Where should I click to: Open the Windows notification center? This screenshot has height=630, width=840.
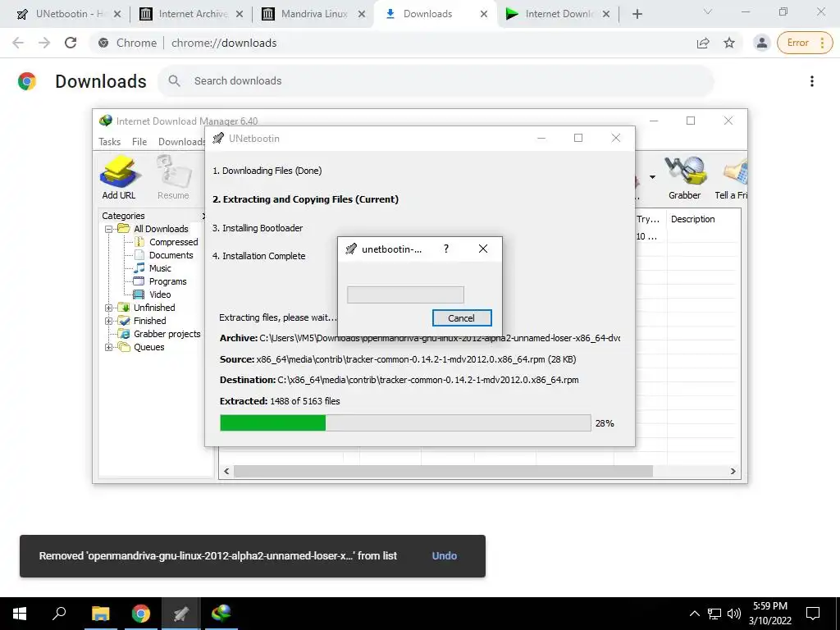813,614
